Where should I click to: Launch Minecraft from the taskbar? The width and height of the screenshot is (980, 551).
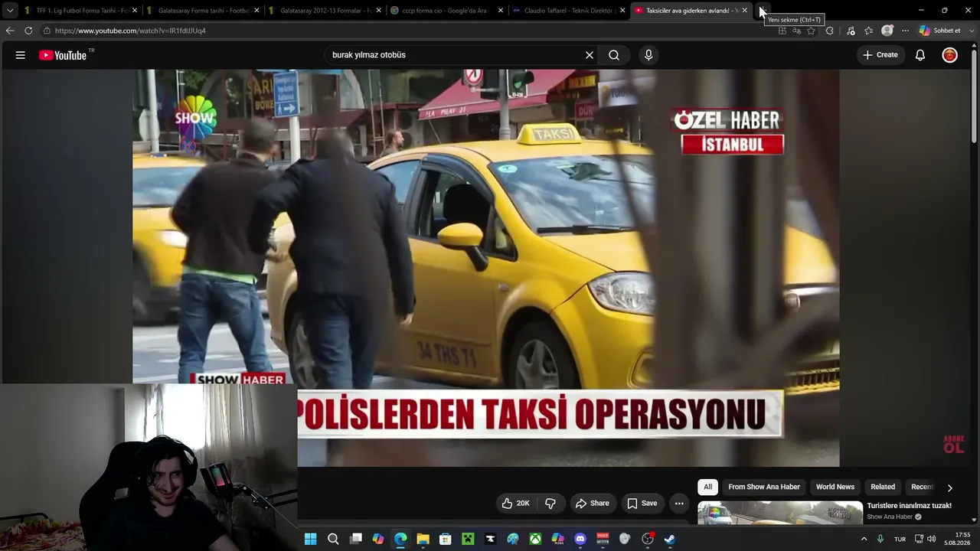pos(468,539)
